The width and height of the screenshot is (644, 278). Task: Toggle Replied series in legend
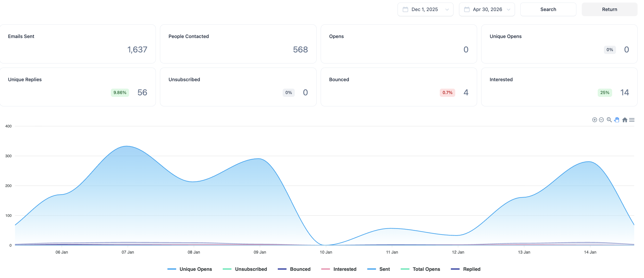point(466,269)
